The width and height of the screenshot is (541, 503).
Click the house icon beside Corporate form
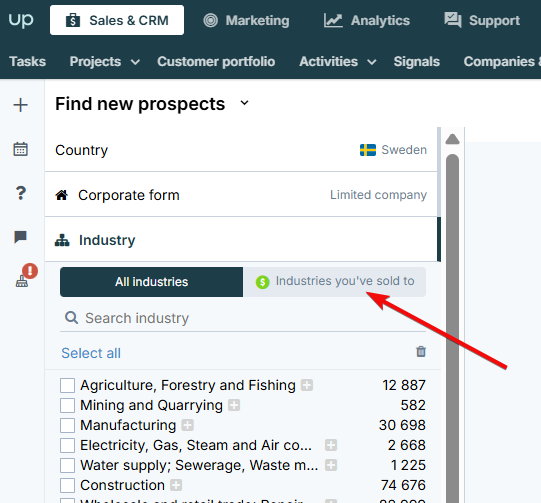pos(62,195)
